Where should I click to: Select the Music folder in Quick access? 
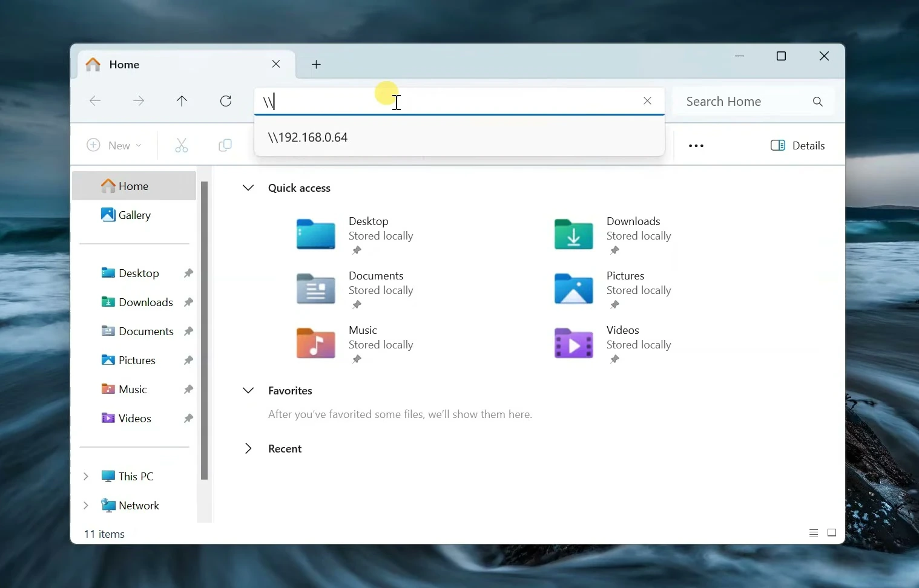click(x=356, y=345)
